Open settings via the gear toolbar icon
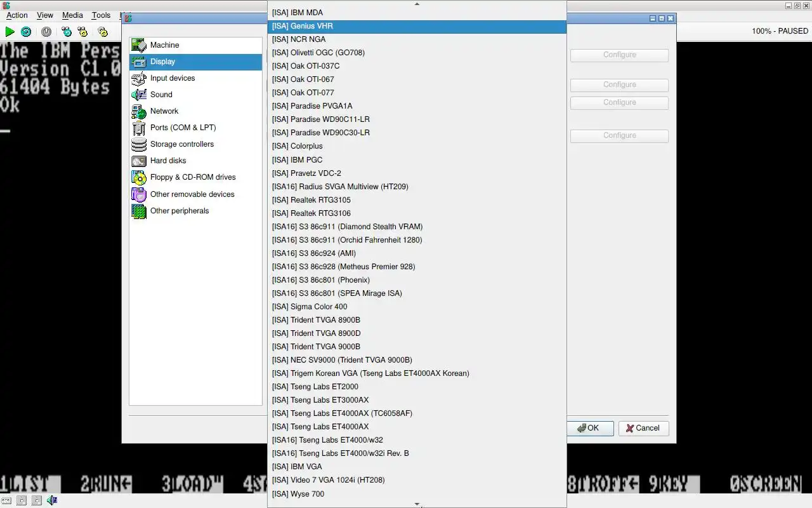Screen dimensions: 812x508 pyautogui.click(x=103, y=31)
